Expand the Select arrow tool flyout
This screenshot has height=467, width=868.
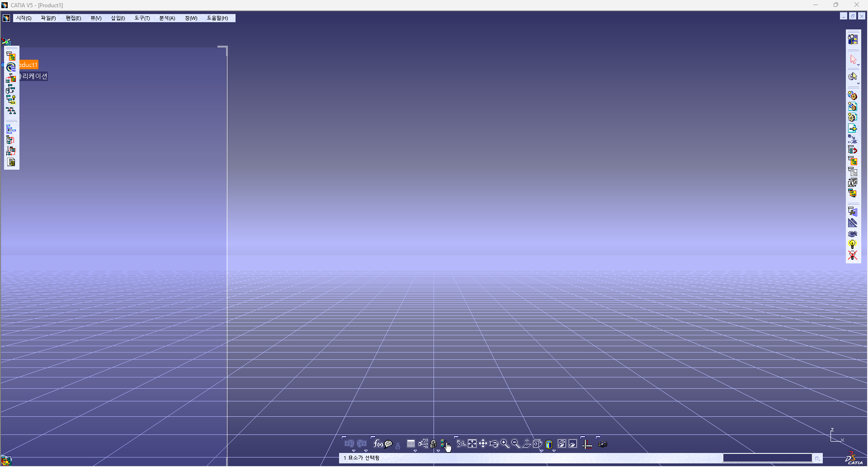tap(859, 65)
